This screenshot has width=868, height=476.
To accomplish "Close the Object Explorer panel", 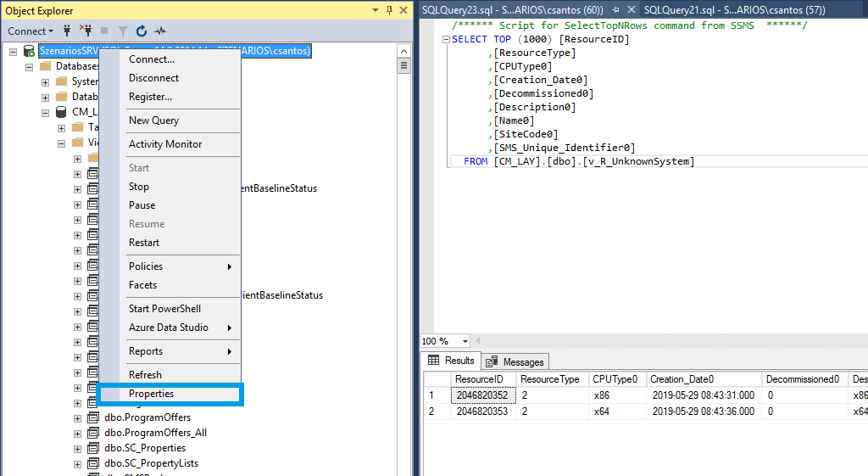I will click(x=402, y=11).
